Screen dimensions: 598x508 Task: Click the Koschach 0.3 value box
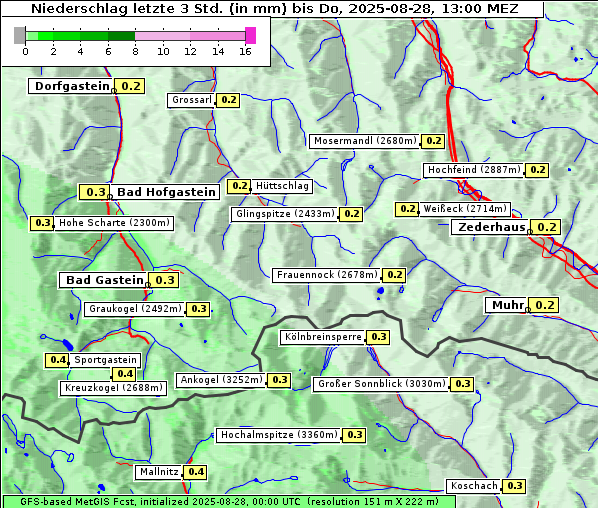tap(514, 486)
